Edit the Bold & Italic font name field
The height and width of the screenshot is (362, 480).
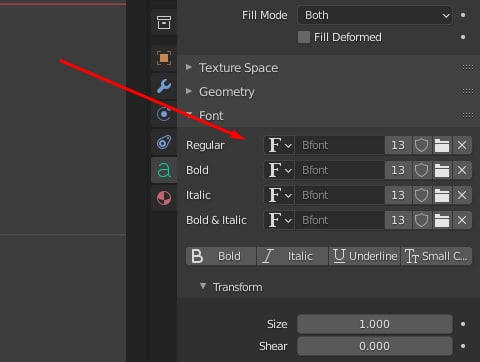(x=340, y=220)
